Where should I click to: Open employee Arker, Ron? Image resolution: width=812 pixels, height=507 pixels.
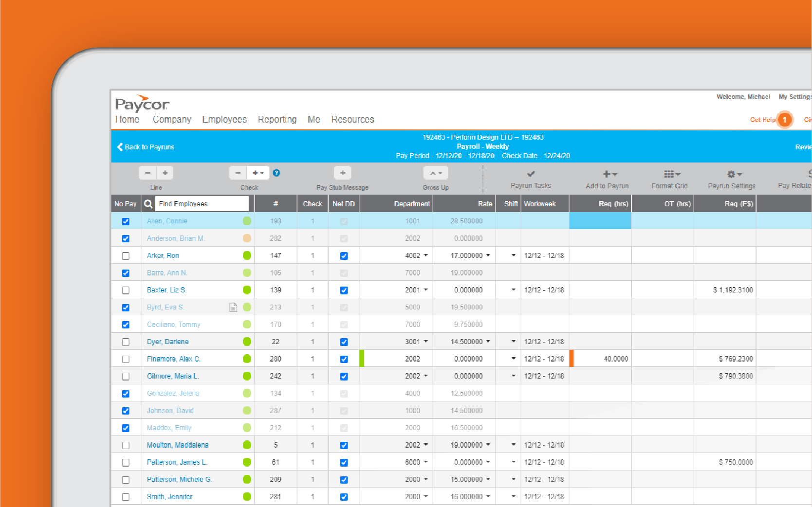pyautogui.click(x=163, y=255)
